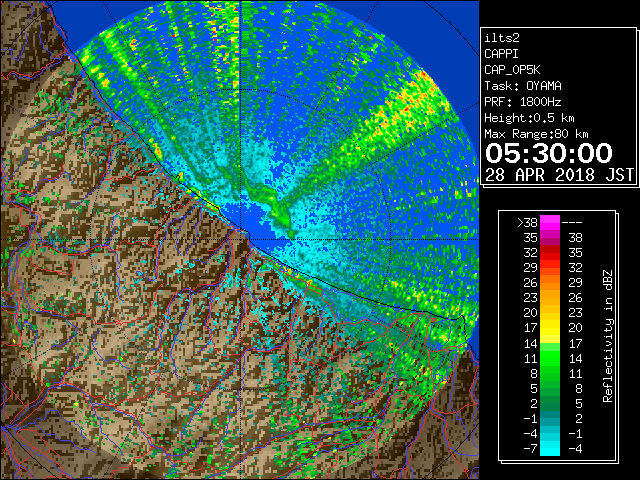The image size is (640, 480).
Task: Click the CAPPI product label
Action: click(501, 54)
